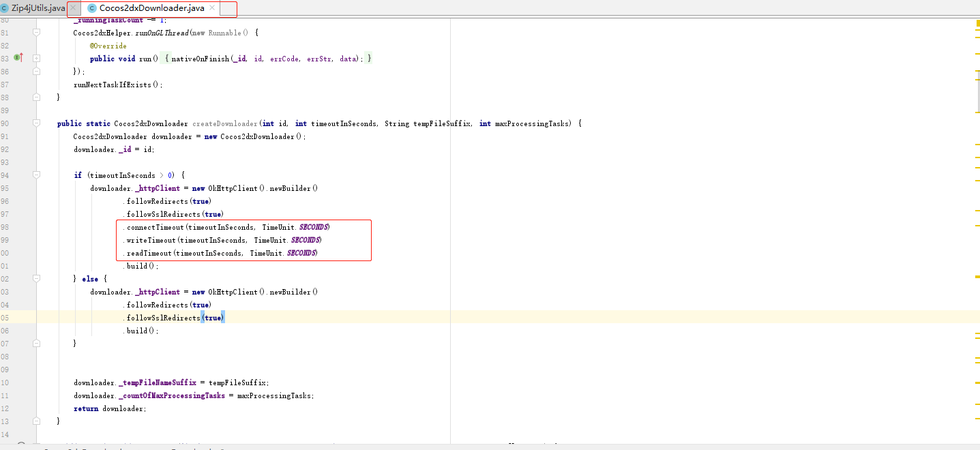
Task: Collapse the createDownloader method fold at line 90
Action: [37, 123]
